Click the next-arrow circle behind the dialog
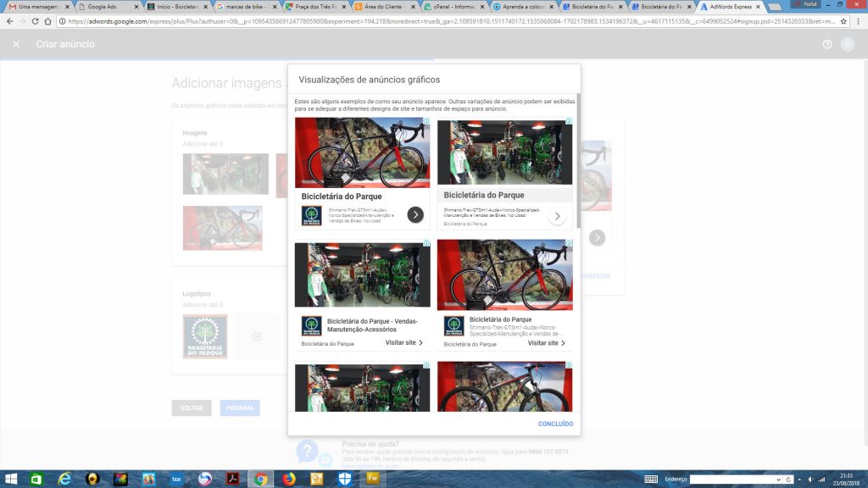 tap(597, 238)
